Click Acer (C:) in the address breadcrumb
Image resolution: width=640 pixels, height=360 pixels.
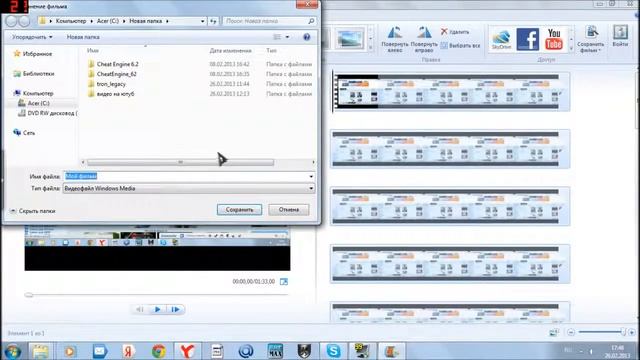tap(108, 21)
